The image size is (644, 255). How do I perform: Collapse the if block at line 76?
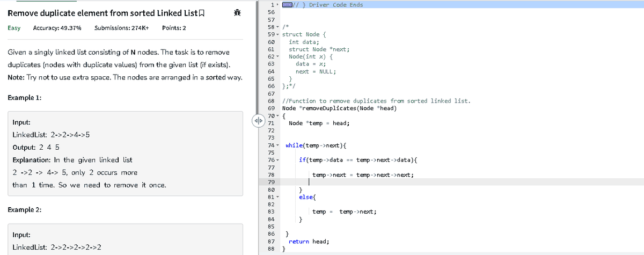point(277,161)
